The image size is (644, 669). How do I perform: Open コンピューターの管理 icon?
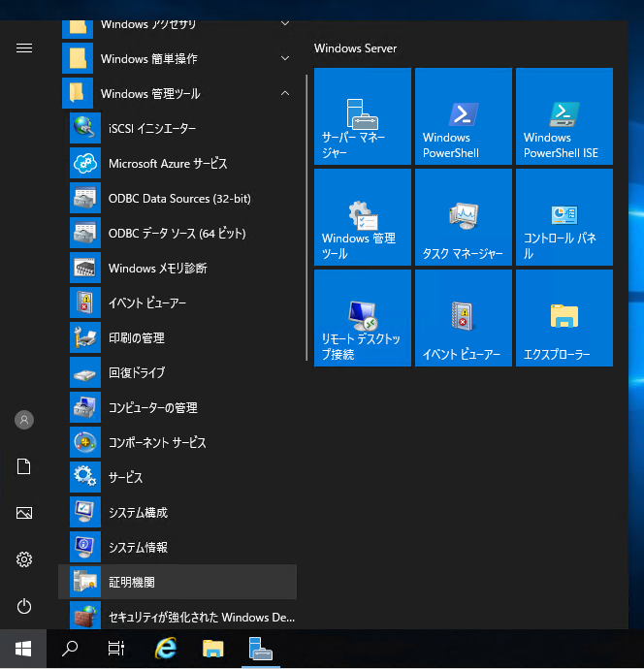pyautogui.click(x=85, y=407)
